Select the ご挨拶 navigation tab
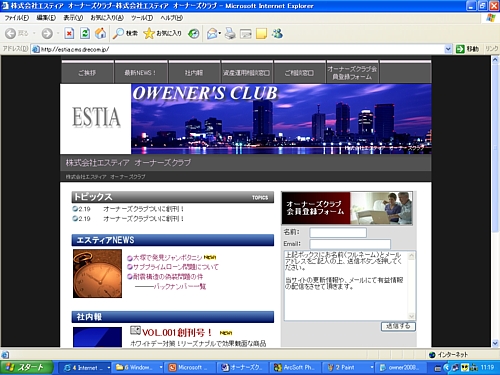 (87, 72)
